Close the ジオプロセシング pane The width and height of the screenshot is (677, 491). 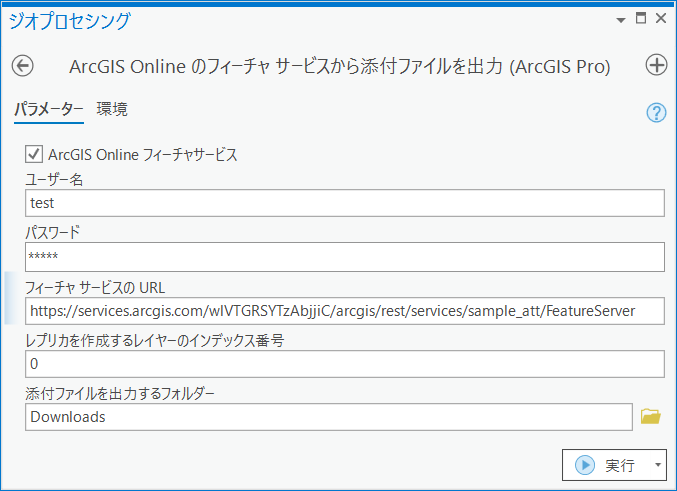[661, 18]
